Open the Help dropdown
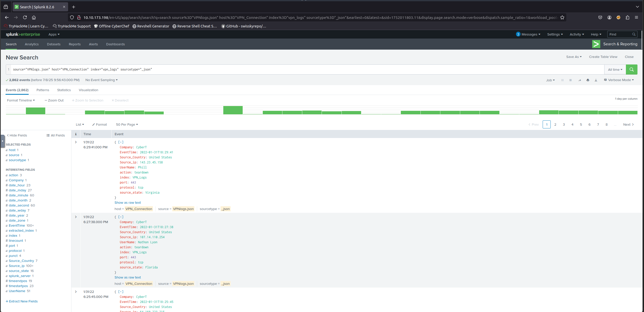The image size is (644, 312). [596, 34]
